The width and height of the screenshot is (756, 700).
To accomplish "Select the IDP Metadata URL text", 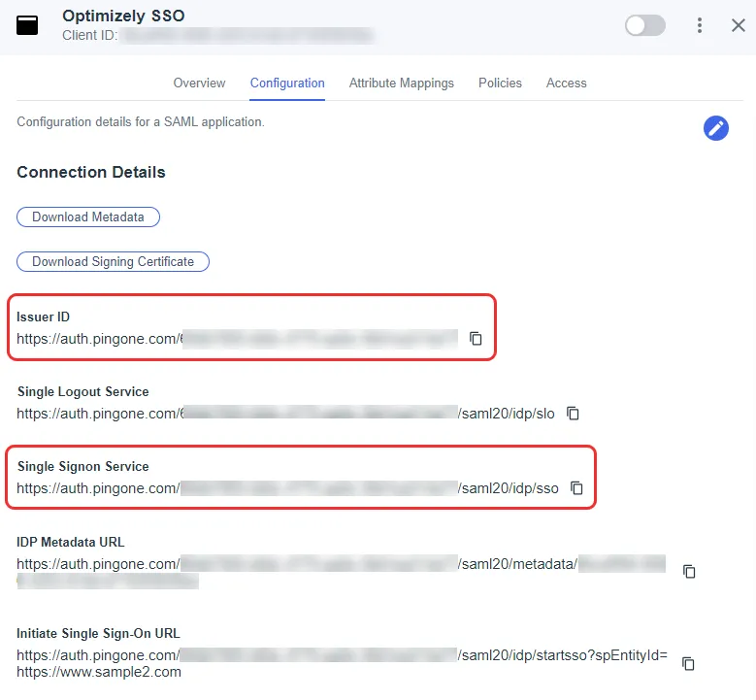I will pos(341,572).
